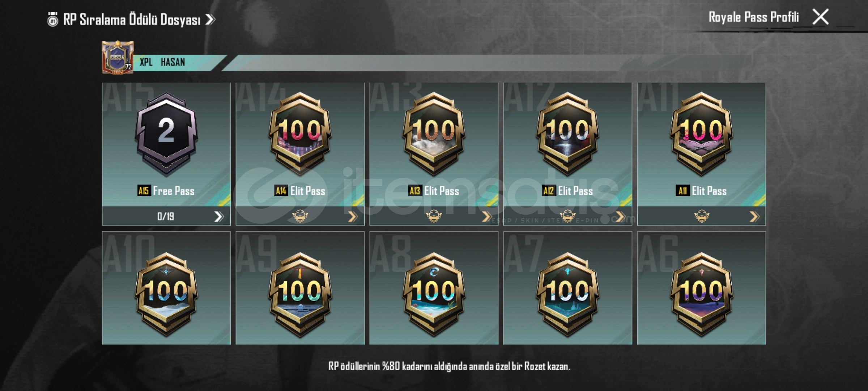This screenshot has height=391, width=868.
Task: Click the winged emblem under A14 Elit Pass
Action: coord(300,216)
